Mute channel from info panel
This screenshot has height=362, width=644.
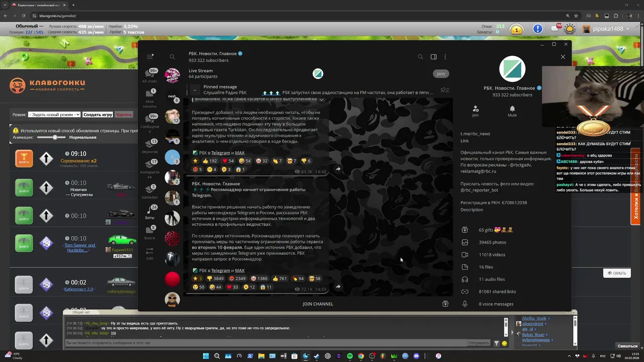(x=512, y=111)
